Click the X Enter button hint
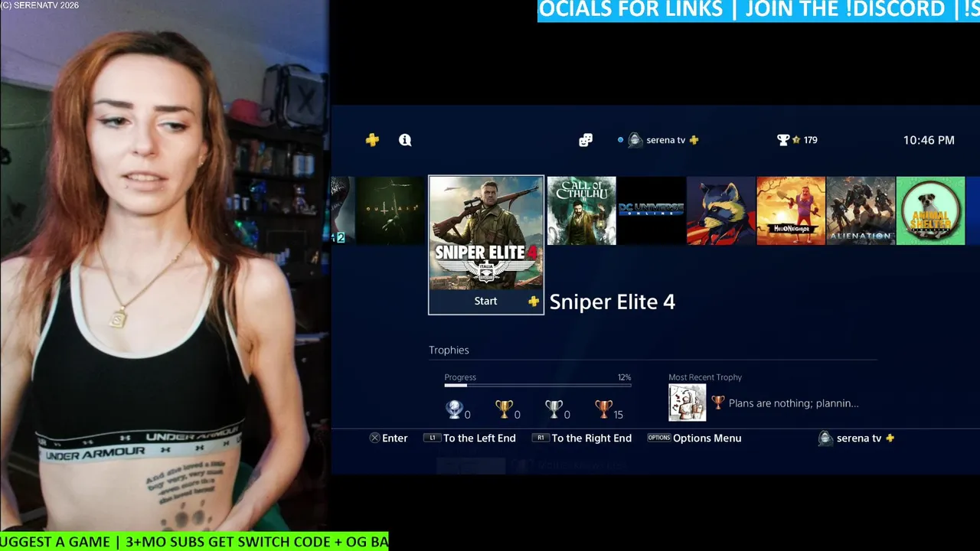Viewport: 980px width, 551px height. pyautogui.click(x=389, y=439)
